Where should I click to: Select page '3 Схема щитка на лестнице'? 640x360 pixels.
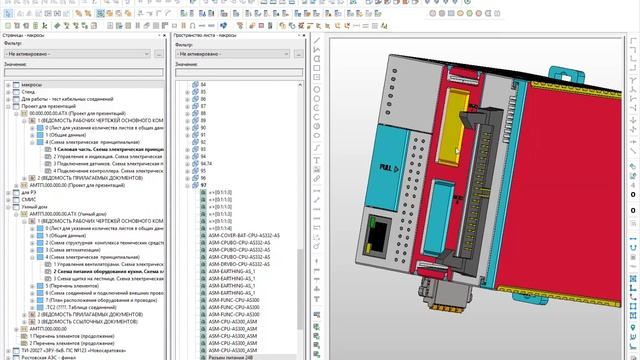click(x=109, y=279)
